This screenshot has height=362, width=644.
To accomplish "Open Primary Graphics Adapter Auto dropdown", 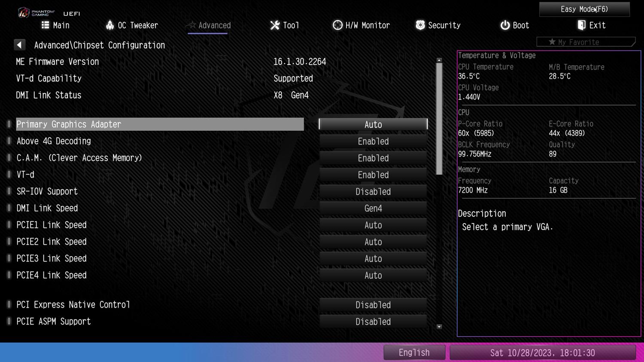I will tap(373, 124).
